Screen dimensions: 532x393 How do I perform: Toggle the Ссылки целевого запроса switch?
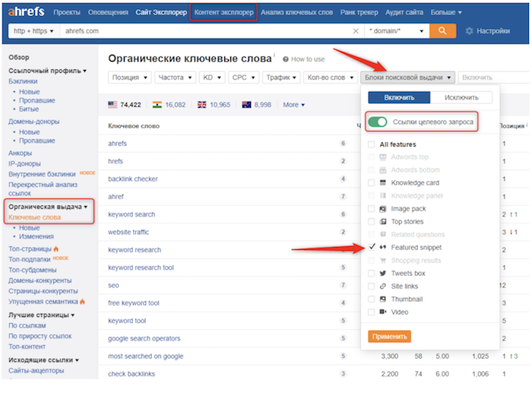tap(377, 122)
